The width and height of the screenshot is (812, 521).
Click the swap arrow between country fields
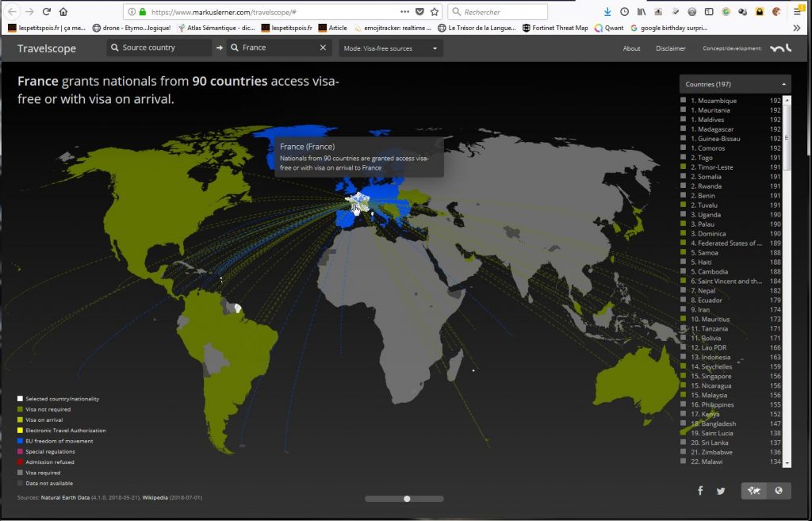pyautogui.click(x=219, y=48)
